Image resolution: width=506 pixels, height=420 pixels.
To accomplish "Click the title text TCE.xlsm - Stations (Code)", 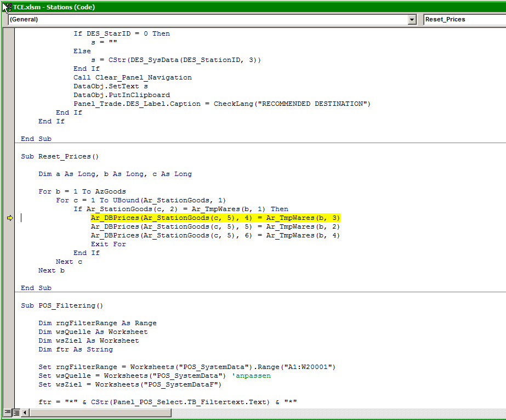I will [x=54, y=7].
